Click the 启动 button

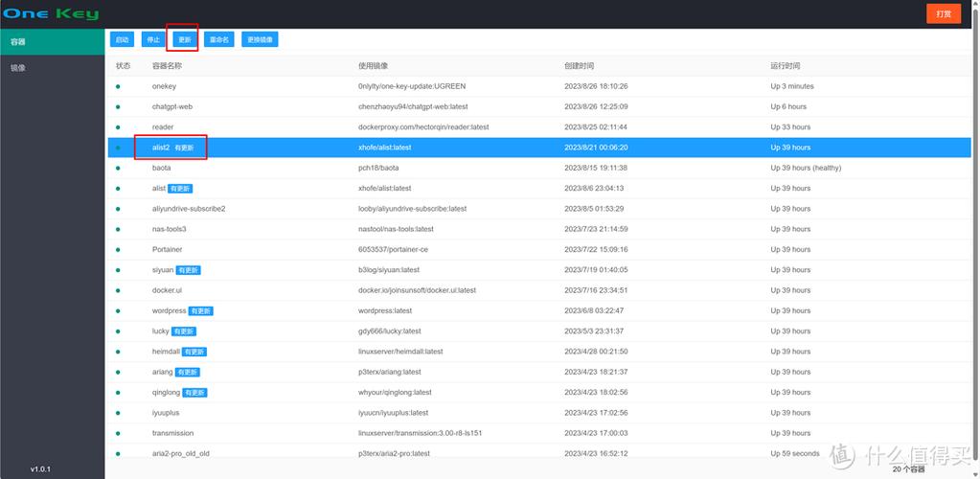click(122, 39)
